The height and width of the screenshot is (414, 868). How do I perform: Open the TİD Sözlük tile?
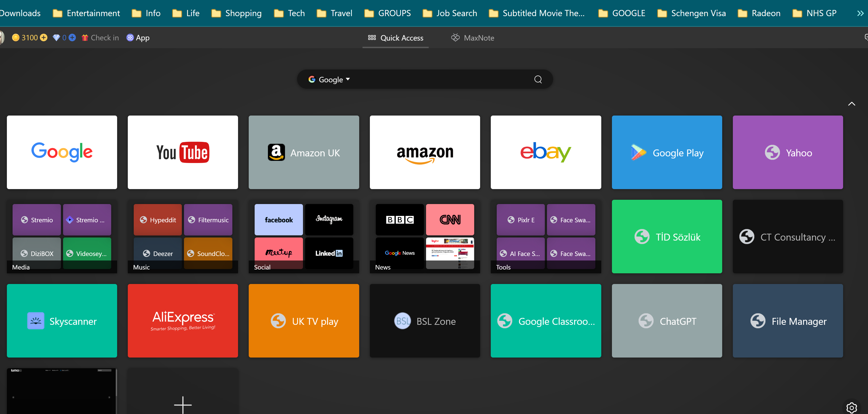666,236
